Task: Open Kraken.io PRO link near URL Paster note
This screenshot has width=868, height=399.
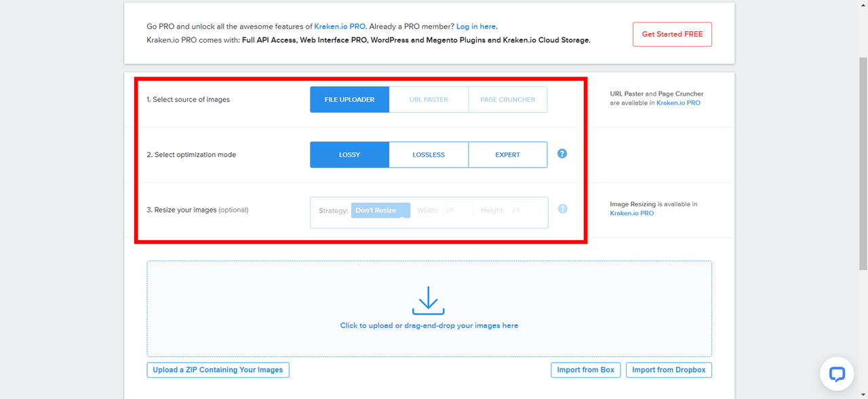Action: pyautogui.click(x=678, y=103)
